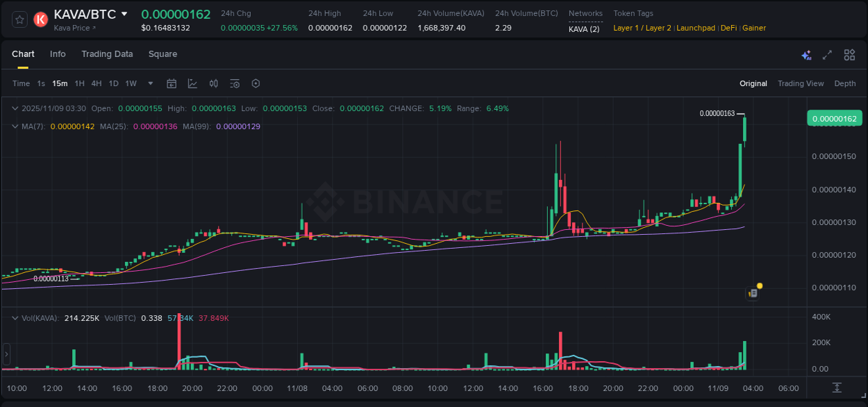The width and height of the screenshot is (868, 407).
Task: Open the widget layout grid icon
Action: [x=849, y=54]
